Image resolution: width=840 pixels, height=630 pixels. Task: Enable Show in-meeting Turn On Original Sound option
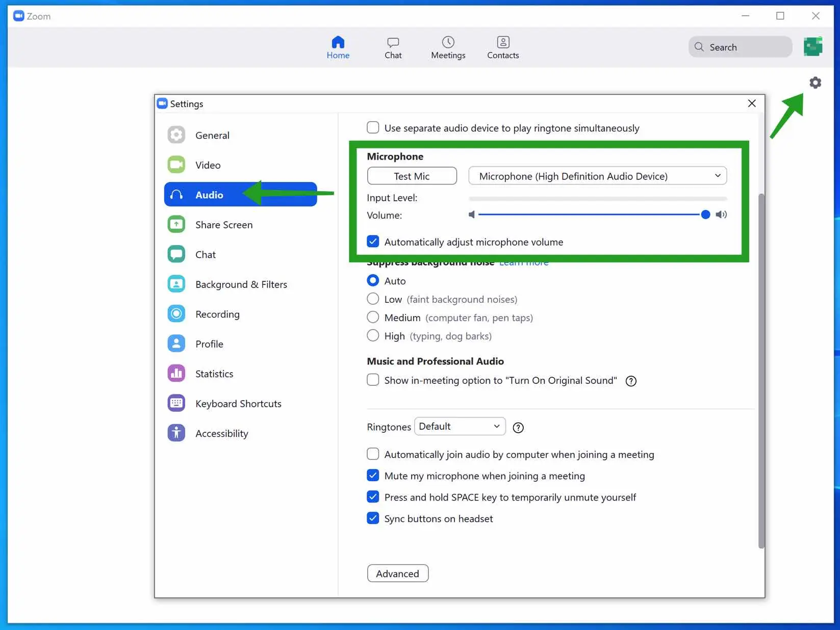pos(373,380)
